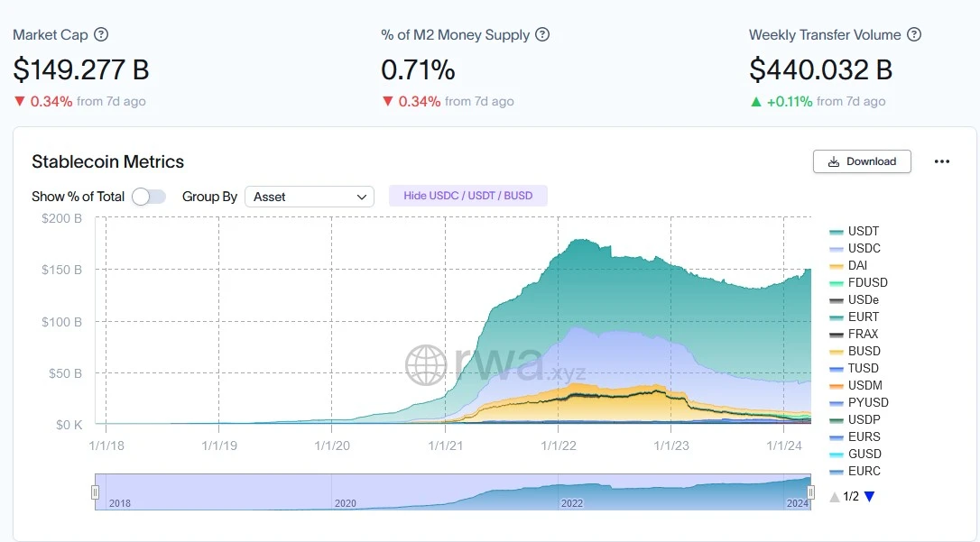The image size is (980, 542).
Task: Download the Stablecoin Metrics chart data
Action: (x=862, y=161)
